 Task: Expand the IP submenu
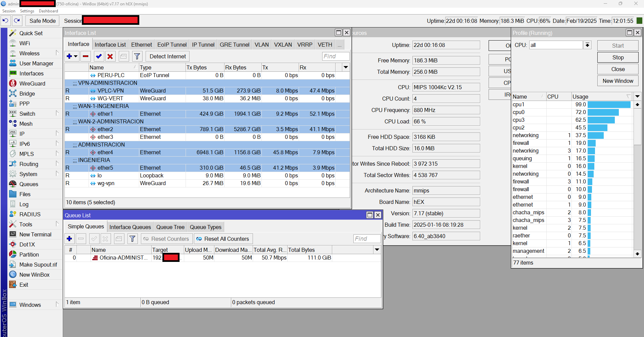coord(57,133)
